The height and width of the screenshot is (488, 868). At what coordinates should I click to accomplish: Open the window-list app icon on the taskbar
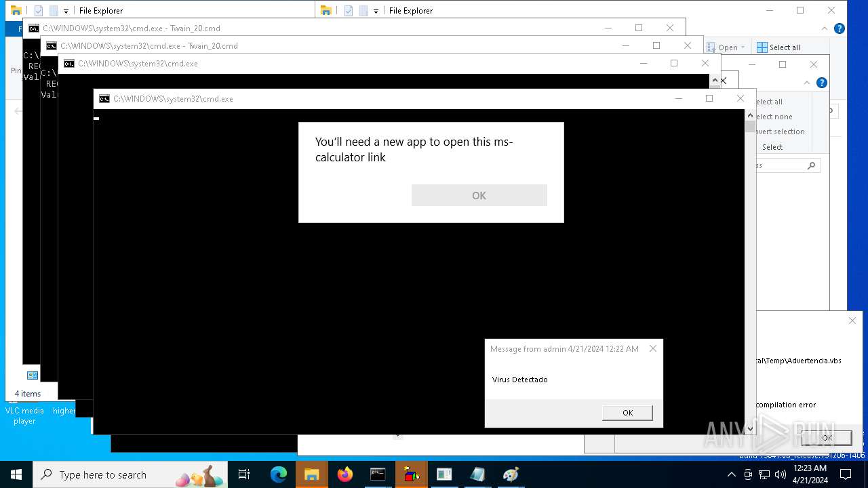444,474
